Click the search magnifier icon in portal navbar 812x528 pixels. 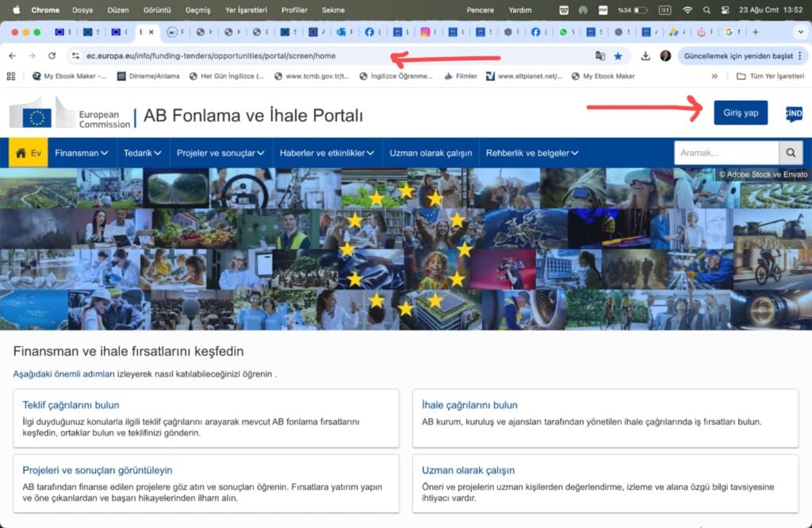(x=789, y=152)
